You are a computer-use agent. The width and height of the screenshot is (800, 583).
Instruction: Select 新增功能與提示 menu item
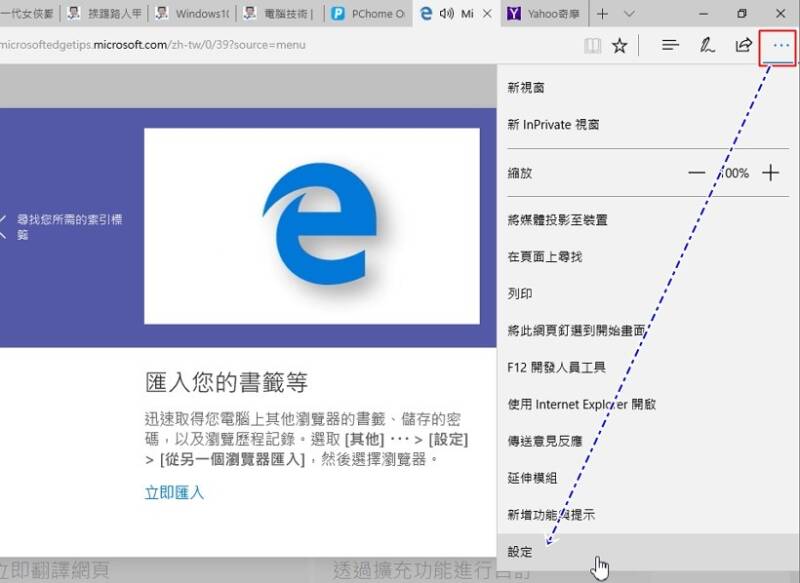[x=647, y=515]
